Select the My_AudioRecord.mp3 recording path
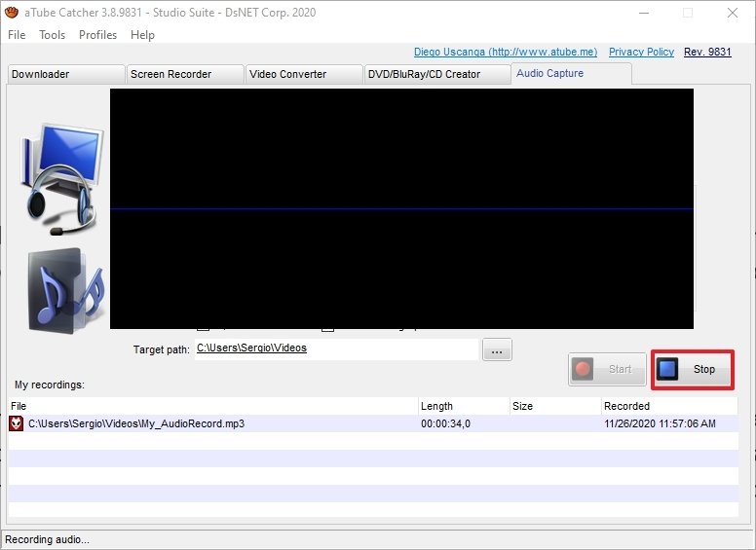This screenshot has width=756, height=550. (x=136, y=423)
